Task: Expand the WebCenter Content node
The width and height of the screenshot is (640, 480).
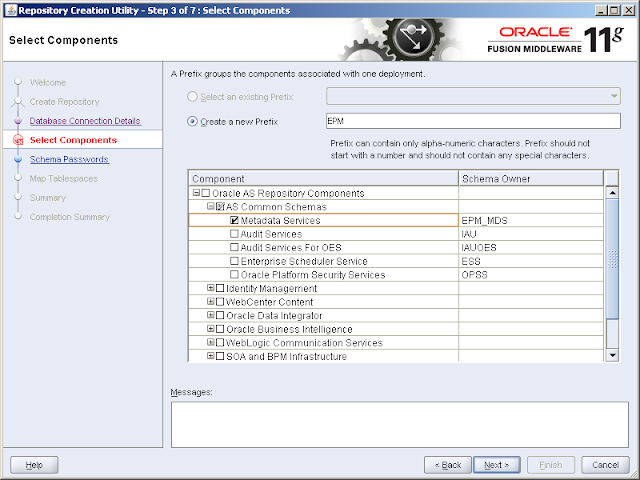Action: 211,302
